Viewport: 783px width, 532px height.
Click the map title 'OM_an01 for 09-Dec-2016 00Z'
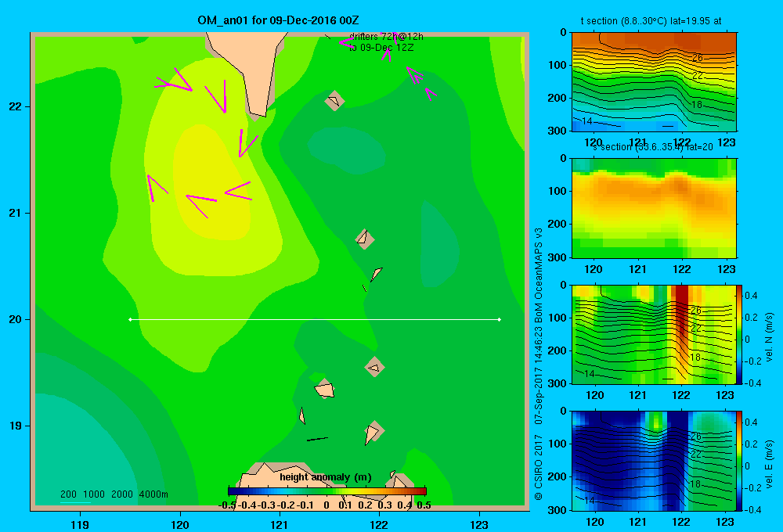pos(278,20)
